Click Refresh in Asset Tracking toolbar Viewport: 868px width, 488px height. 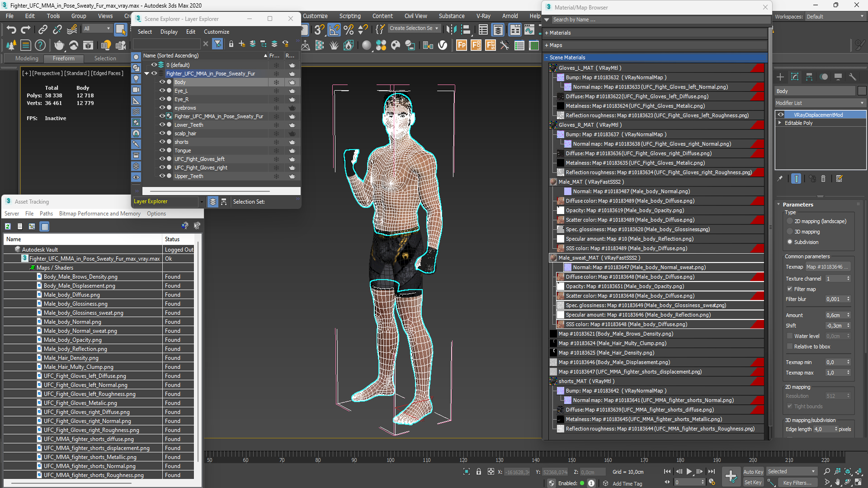click(8, 226)
